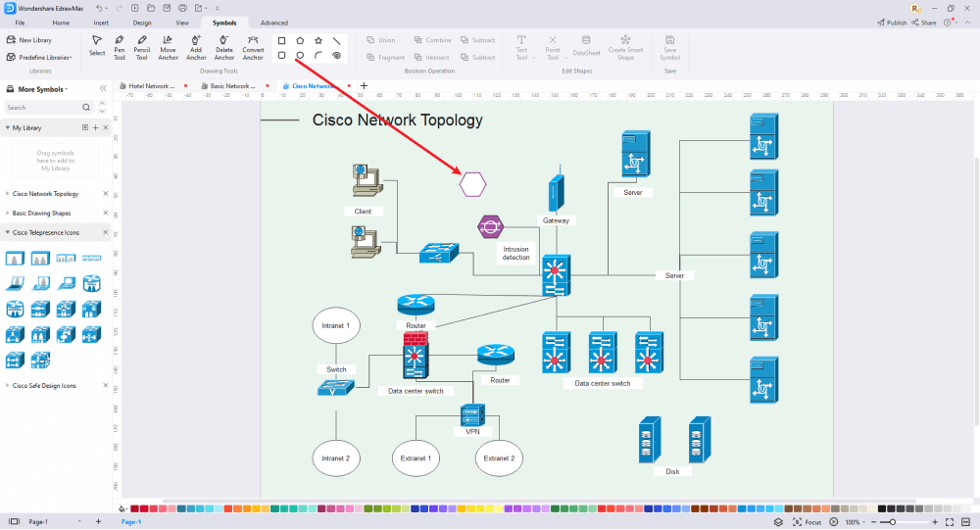Click the Page-1 tab at bottom
Viewport: 980px width, 530px height.
[130, 522]
